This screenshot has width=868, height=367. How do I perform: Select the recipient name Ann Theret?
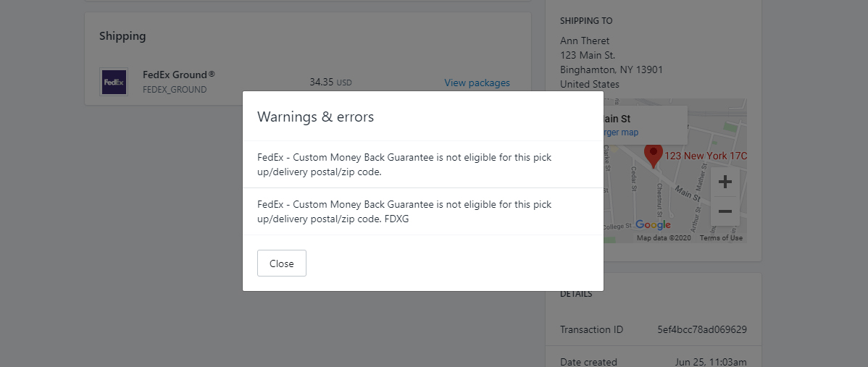pyautogui.click(x=585, y=41)
